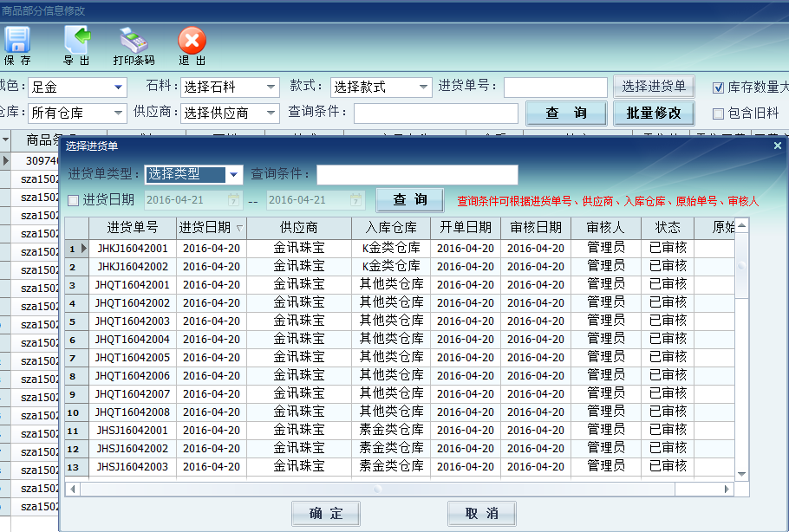Click the 入库仓库 column header

click(x=391, y=228)
